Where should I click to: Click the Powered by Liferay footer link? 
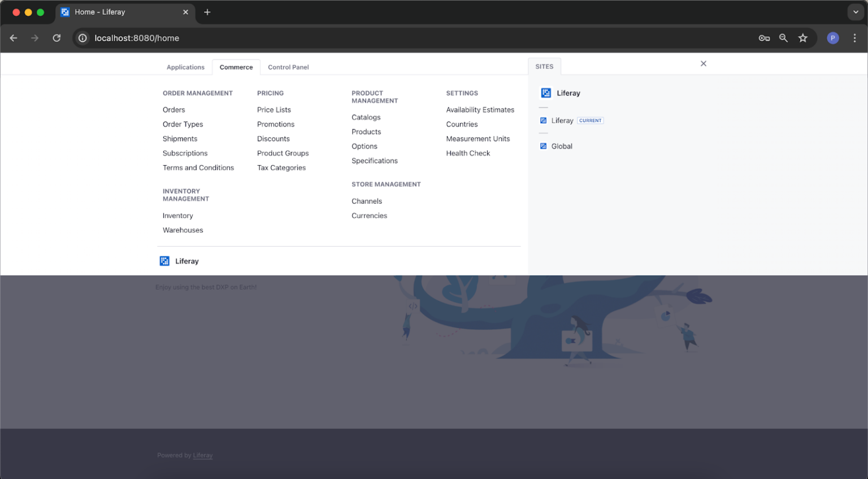(x=202, y=455)
